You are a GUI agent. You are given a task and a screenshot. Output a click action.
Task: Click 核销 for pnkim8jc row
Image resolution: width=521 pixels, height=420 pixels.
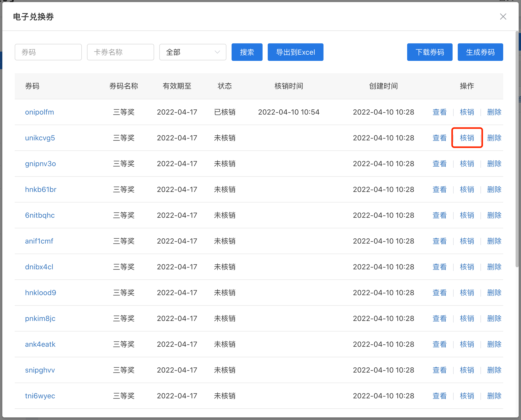pyautogui.click(x=467, y=318)
